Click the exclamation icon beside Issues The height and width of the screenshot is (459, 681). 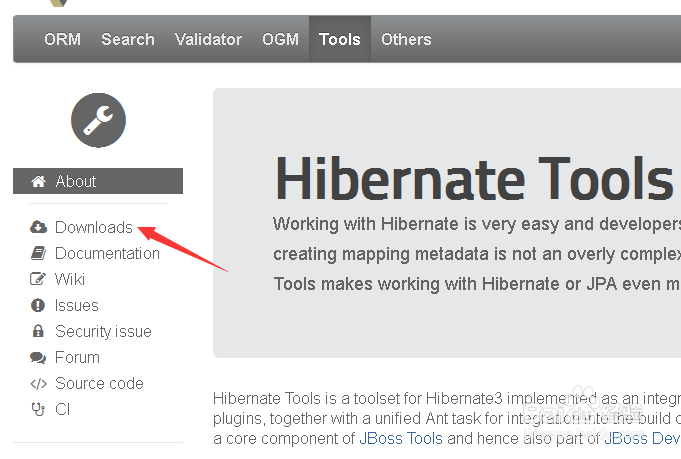pyautogui.click(x=39, y=305)
